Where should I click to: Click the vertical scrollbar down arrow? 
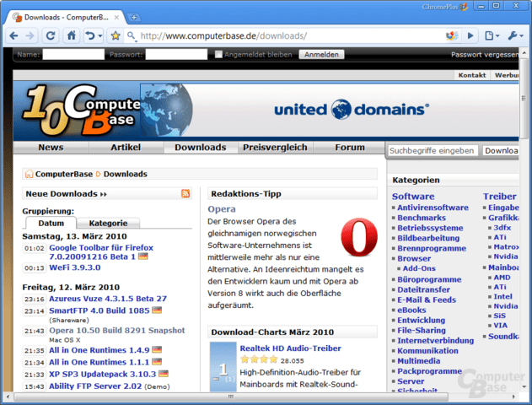524,386
